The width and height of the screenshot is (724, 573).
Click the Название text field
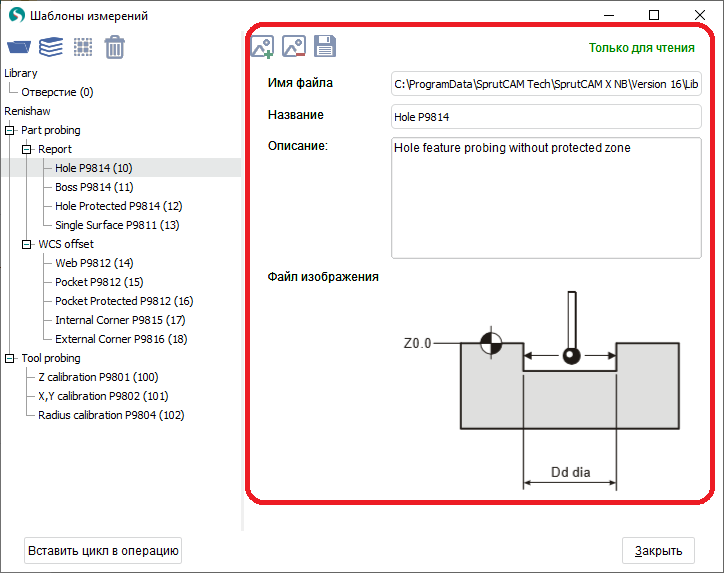(x=546, y=117)
